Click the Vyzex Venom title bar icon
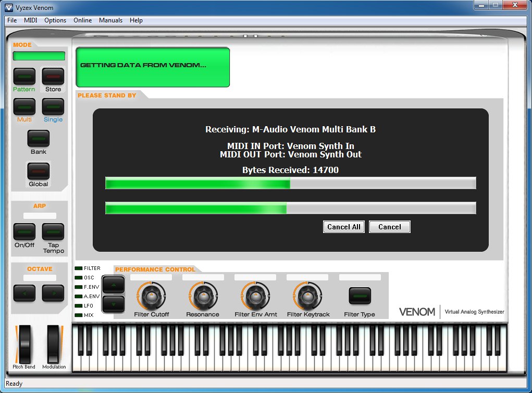This screenshot has height=393, width=532. tap(9, 7)
